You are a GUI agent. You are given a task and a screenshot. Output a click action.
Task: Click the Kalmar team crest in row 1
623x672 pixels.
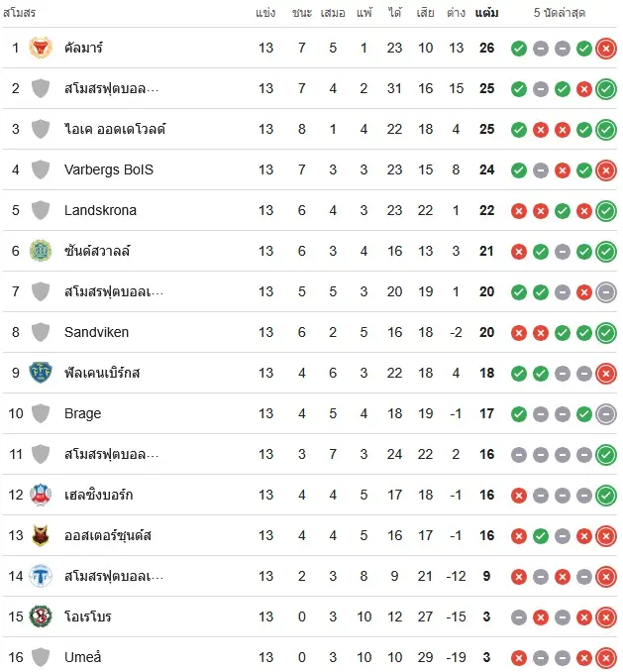(41, 48)
